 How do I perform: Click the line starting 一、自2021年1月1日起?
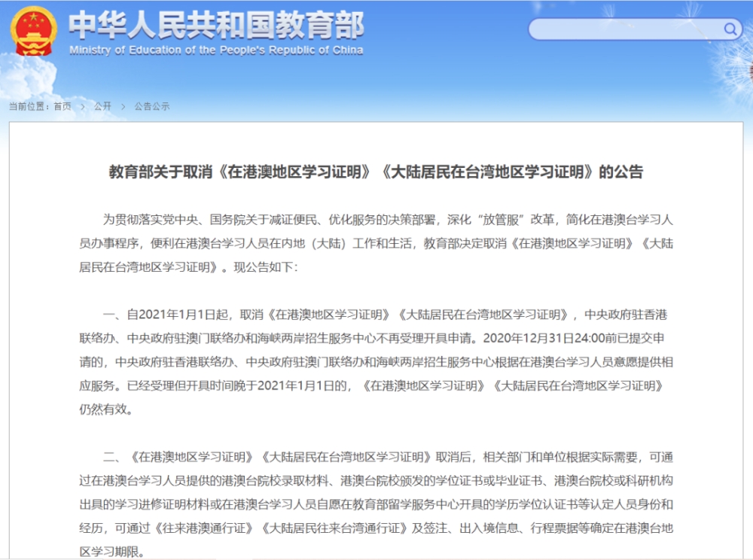[385, 315]
